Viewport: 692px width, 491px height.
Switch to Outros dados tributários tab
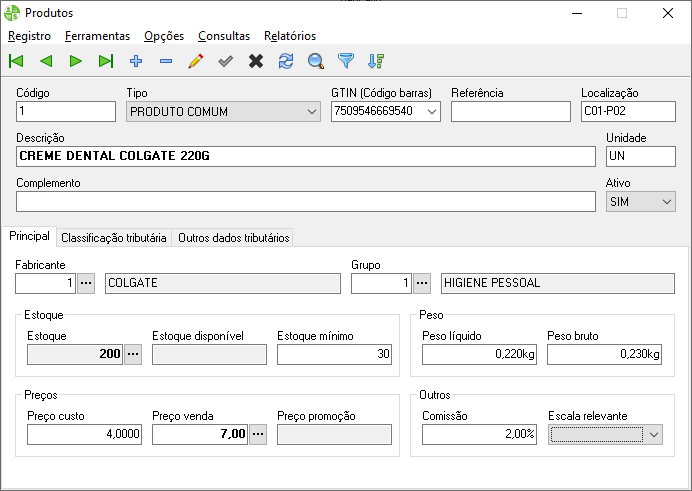click(x=234, y=238)
